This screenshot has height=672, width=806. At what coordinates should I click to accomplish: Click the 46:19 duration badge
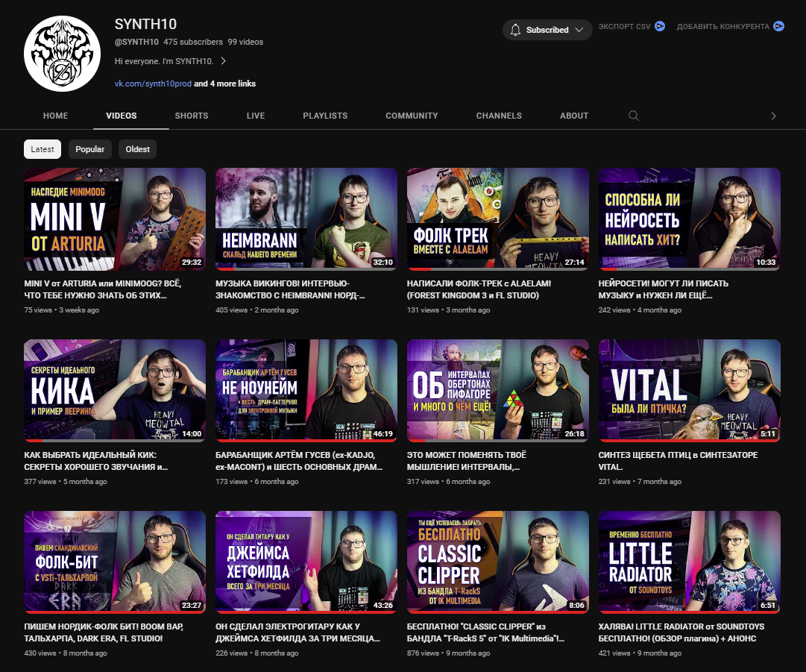click(x=383, y=433)
